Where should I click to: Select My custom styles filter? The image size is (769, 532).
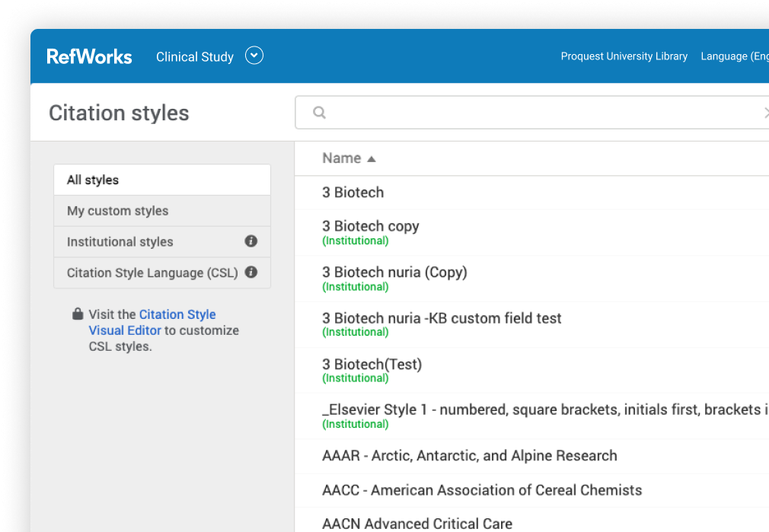162,211
